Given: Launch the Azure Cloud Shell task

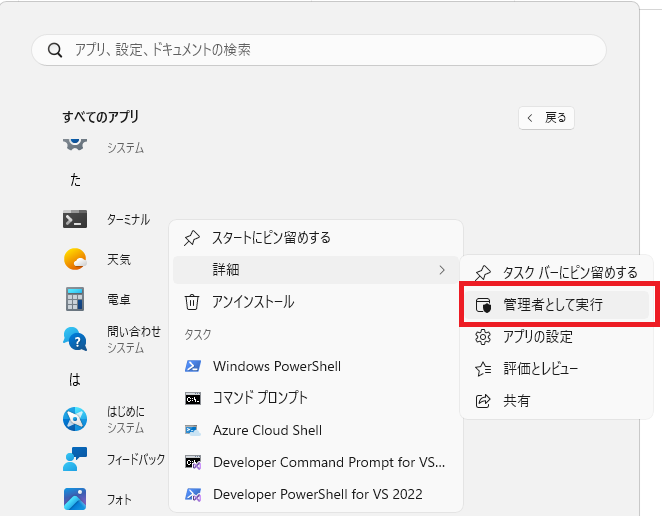Looking at the screenshot, I should click(316, 430).
